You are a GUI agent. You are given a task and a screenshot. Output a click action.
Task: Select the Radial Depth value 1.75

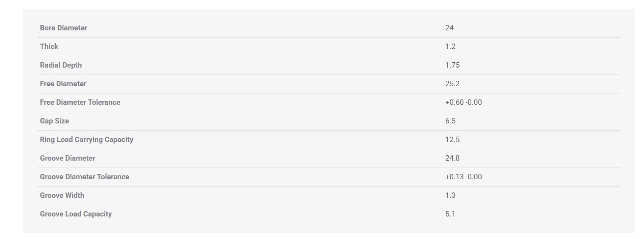click(452, 65)
